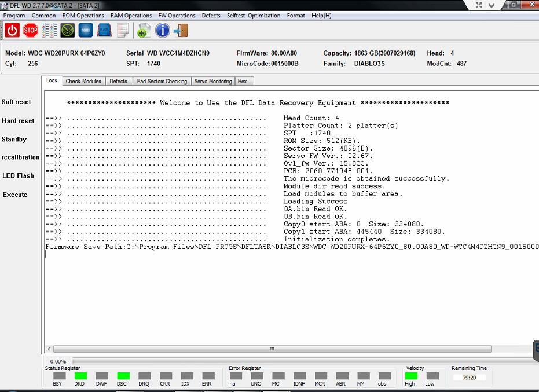Click the red STOP sign icon
This screenshot has width=539, height=392.
[x=31, y=31]
